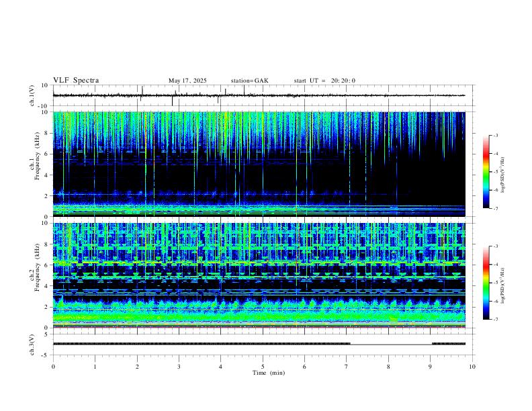Click time axis tick label '5'
532x411 pixels.
click(263, 367)
